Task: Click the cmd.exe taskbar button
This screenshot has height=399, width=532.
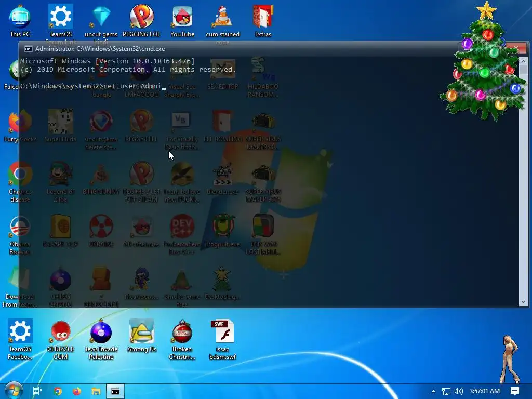Action: pos(115,391)
